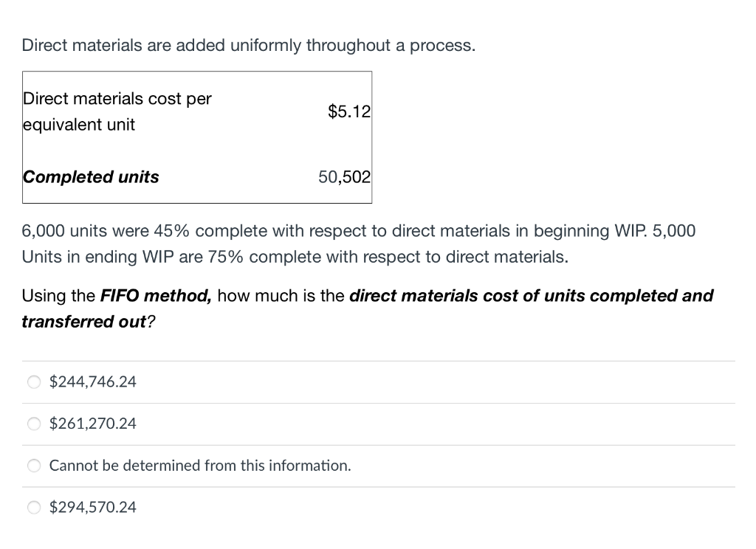Choose the $261,270.24 radio option
Viewport: 756px width, 549px height.
point(33,424)
